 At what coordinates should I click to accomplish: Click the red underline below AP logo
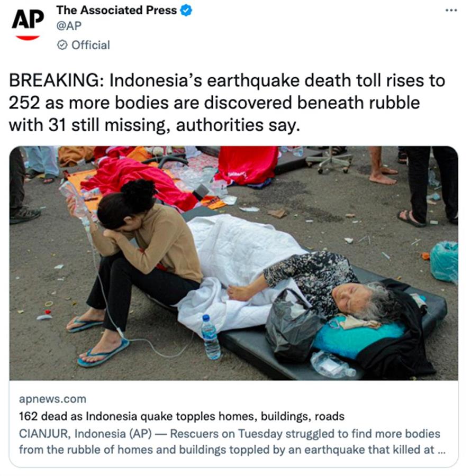point(28,38)
